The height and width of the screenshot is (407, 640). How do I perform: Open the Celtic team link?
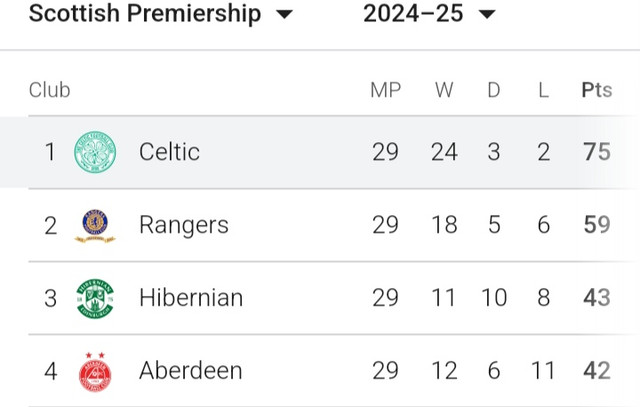pos(169,152)
